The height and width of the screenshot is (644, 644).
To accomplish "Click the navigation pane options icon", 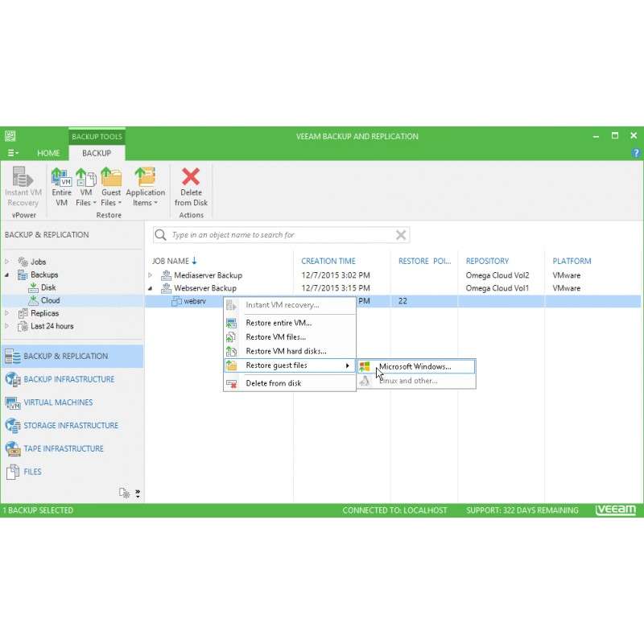I will pos(124,493).
